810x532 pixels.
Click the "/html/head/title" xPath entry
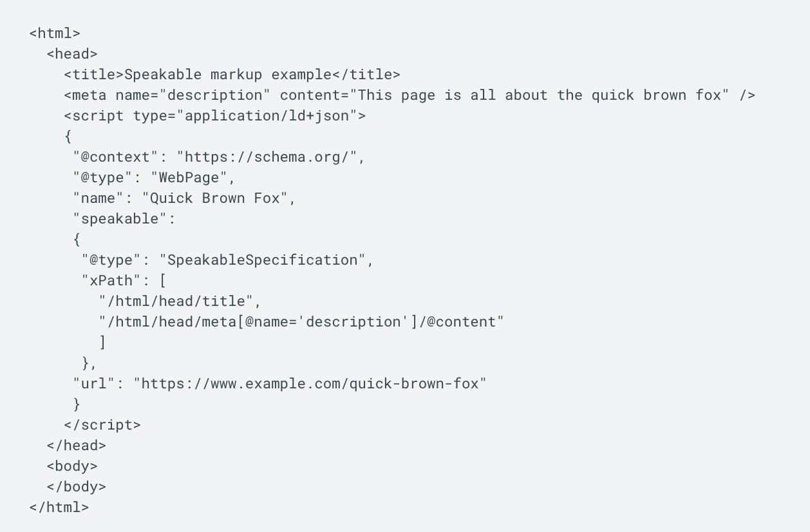coord(176,301)
